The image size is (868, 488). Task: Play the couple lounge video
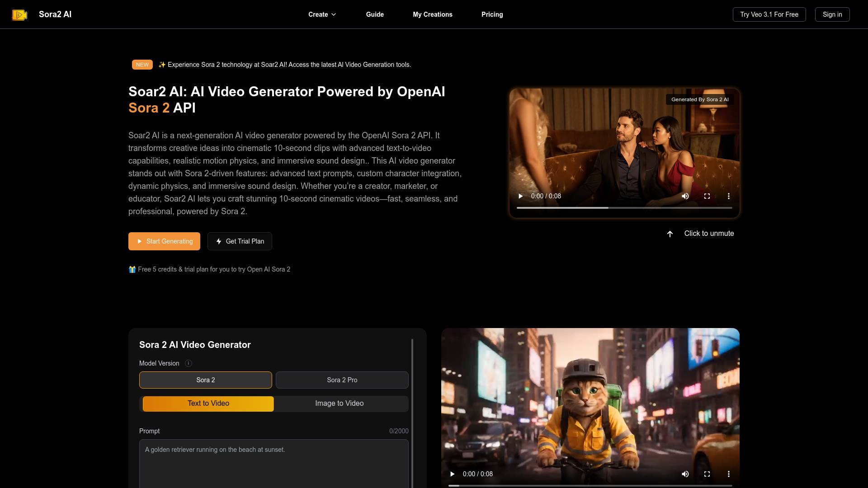520,196
